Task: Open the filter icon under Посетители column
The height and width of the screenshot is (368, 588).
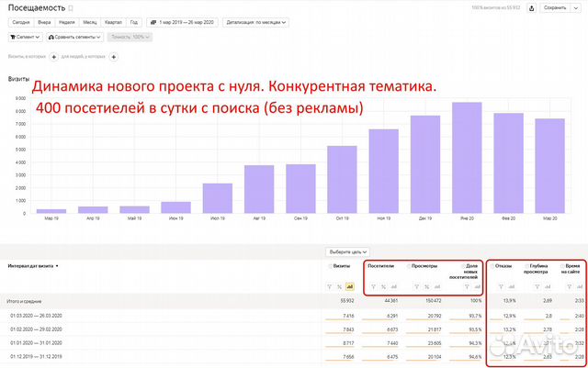Action: [x=373, y=286]
